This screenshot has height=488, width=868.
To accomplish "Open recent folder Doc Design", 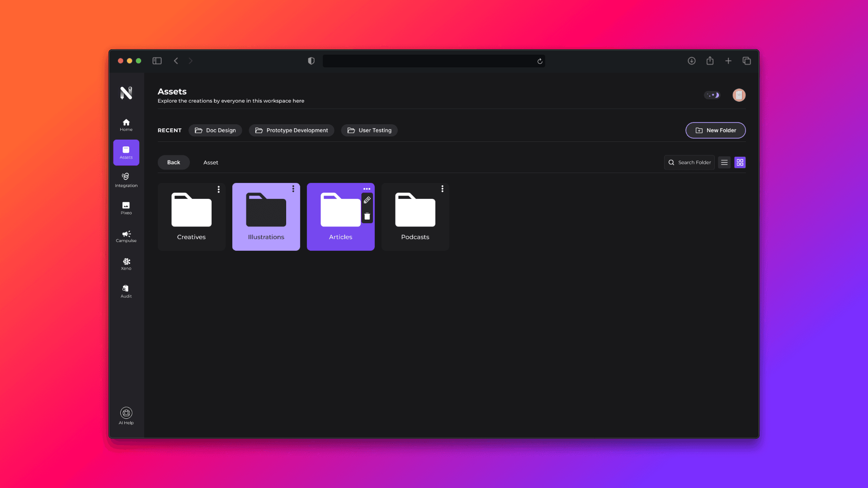I will (215, 130).
